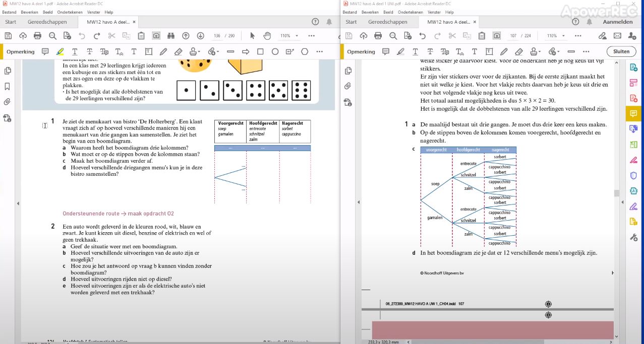This screenshot has width=644, height=344.
Task: Print the document in the left window
Action: [37, 36]
